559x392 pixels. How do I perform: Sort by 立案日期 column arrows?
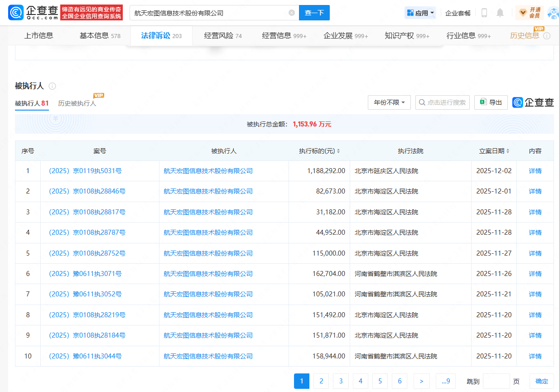click(508, 151)
